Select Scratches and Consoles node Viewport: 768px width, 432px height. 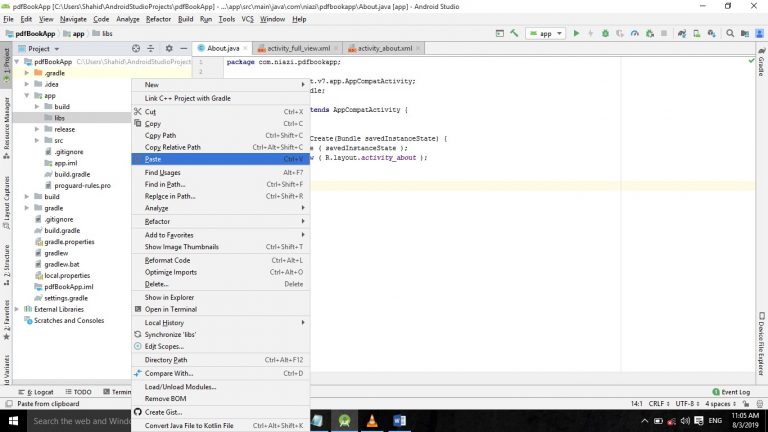(x=69, y=321)
